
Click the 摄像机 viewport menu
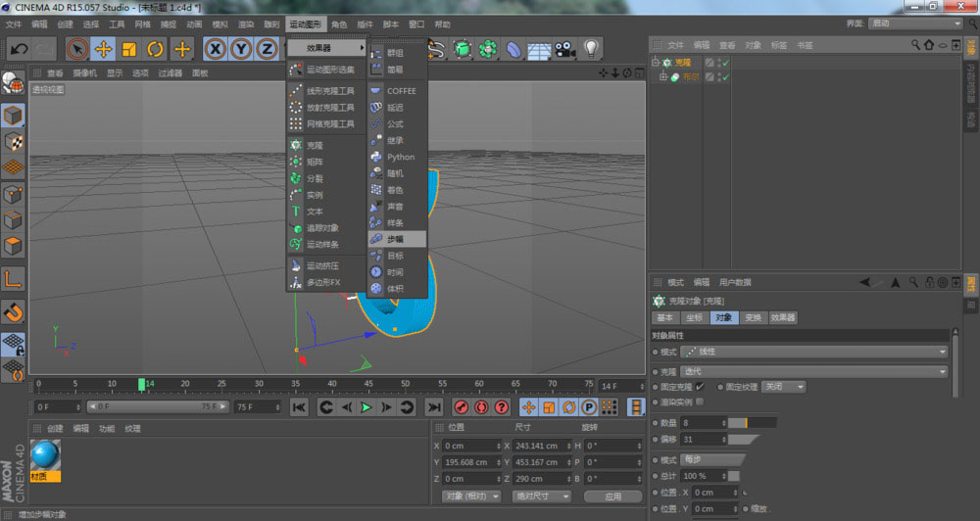tap(84, 73)
